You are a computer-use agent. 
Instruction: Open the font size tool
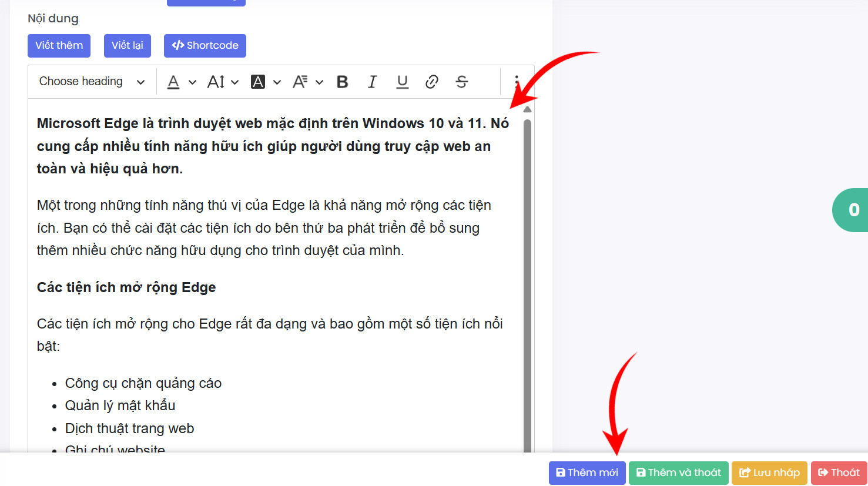coord(216,82)
